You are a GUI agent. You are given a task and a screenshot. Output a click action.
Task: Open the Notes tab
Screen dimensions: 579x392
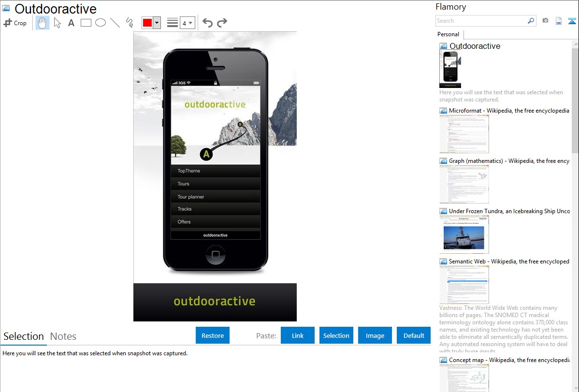(x=63, y=336)
